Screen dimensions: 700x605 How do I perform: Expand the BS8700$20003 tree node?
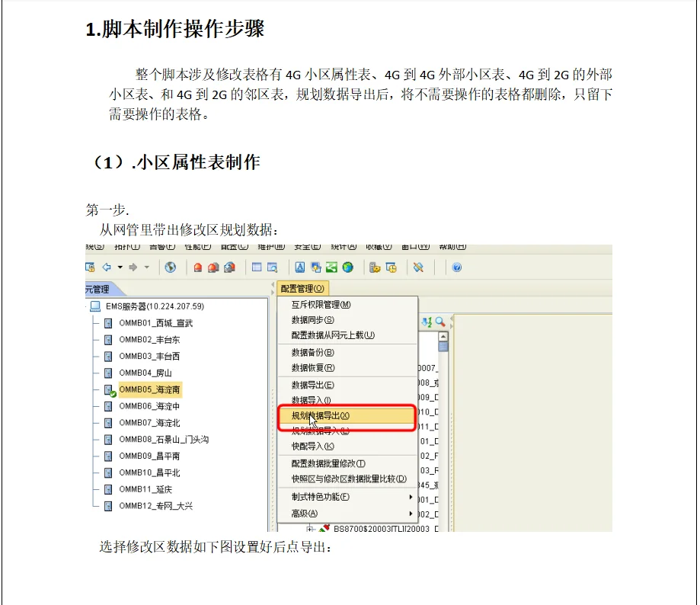pos(309,527)
